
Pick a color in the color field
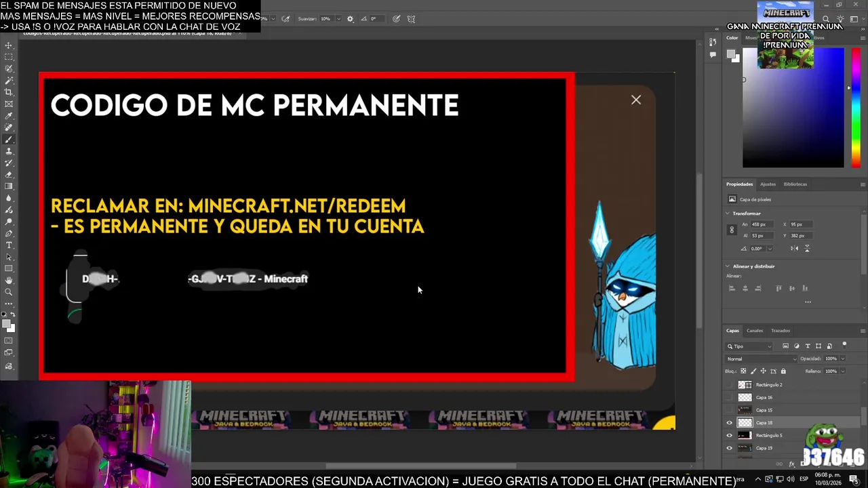tap(793, 108)
